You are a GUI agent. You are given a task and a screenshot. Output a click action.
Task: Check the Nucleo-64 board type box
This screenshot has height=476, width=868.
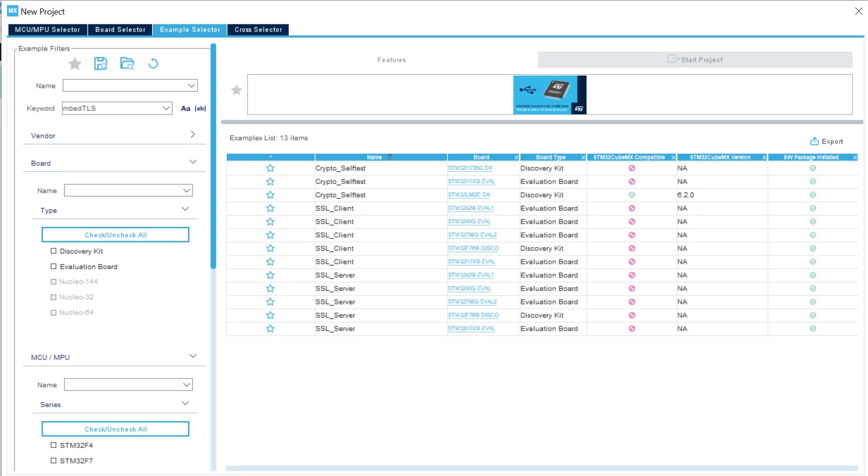click(x=54, y=313)
